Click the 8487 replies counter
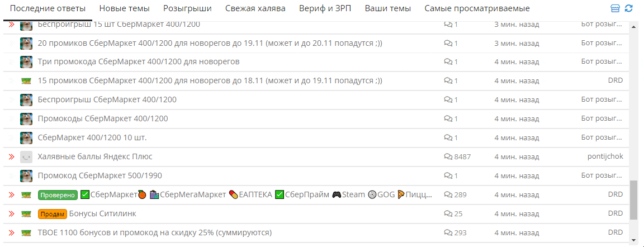Image resolution: width=644 pixels, height=247 pixels. [457, 156]
